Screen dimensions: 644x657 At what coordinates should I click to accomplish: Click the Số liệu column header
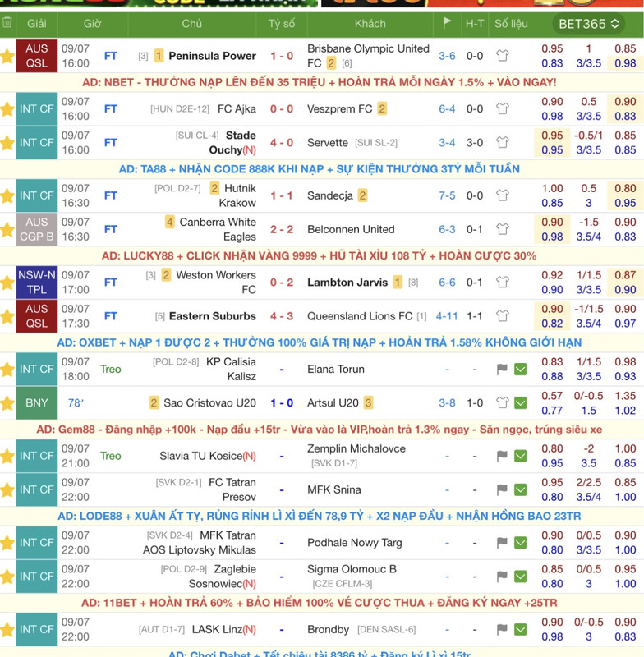(x=511, y=24)
